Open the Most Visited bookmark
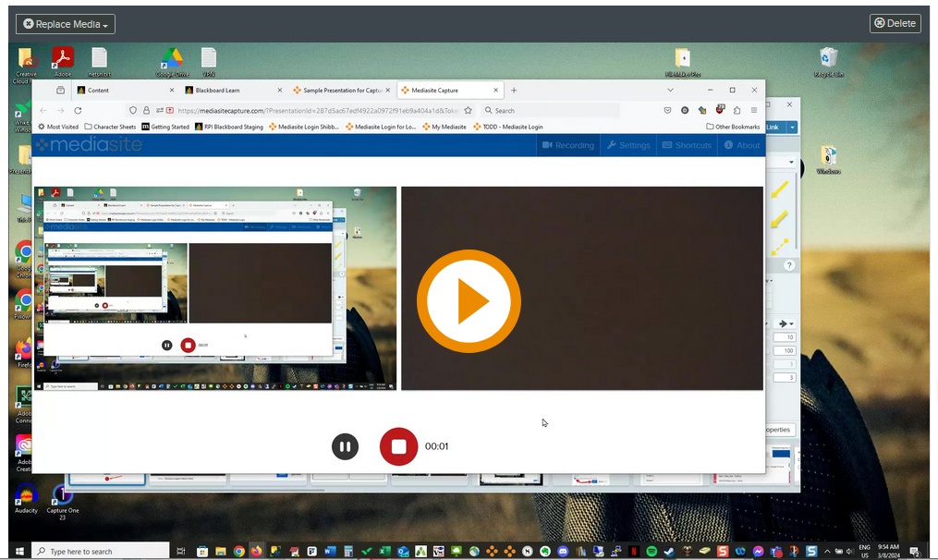Screen dimensions: 938x560 [x=58, y=127]
